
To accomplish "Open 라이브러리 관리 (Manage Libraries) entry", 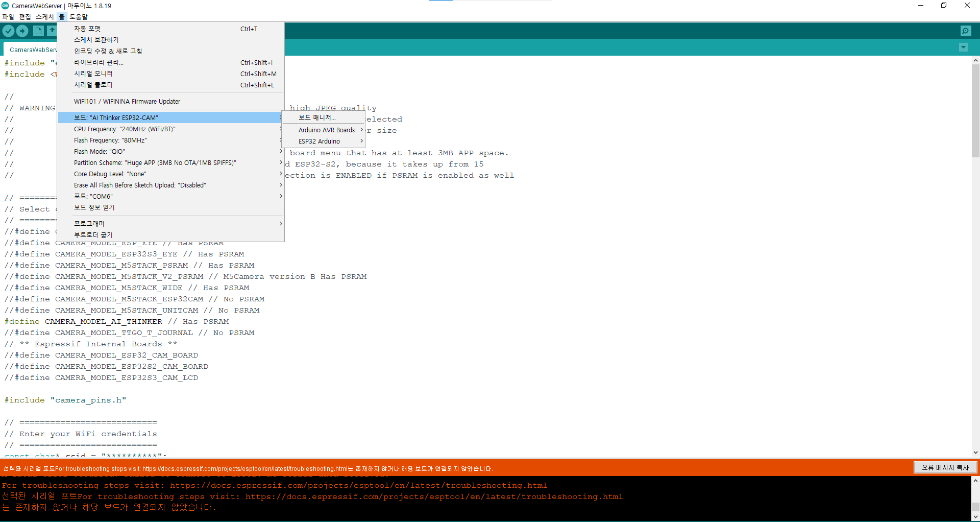I will pos(99,63).
